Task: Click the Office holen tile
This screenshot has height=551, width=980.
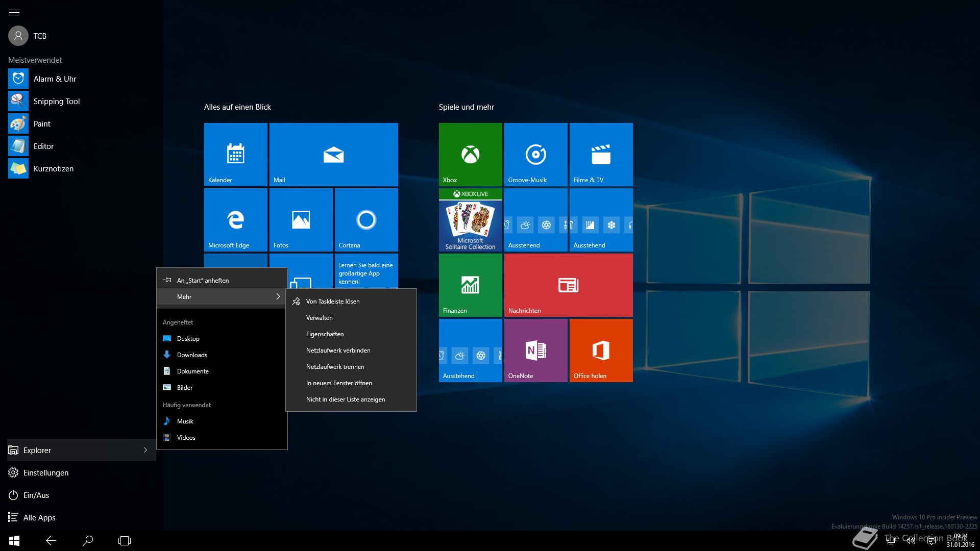Action: click(x=601, y=350)
